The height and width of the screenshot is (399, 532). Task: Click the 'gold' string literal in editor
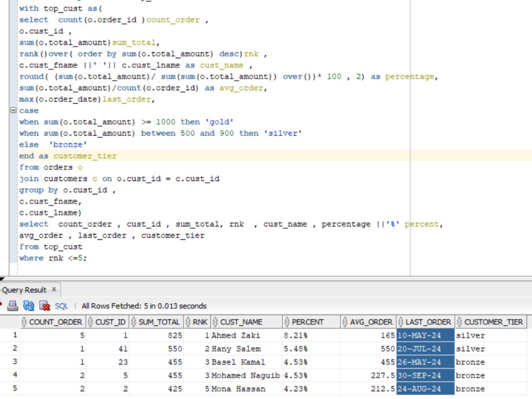pos(219,122)
